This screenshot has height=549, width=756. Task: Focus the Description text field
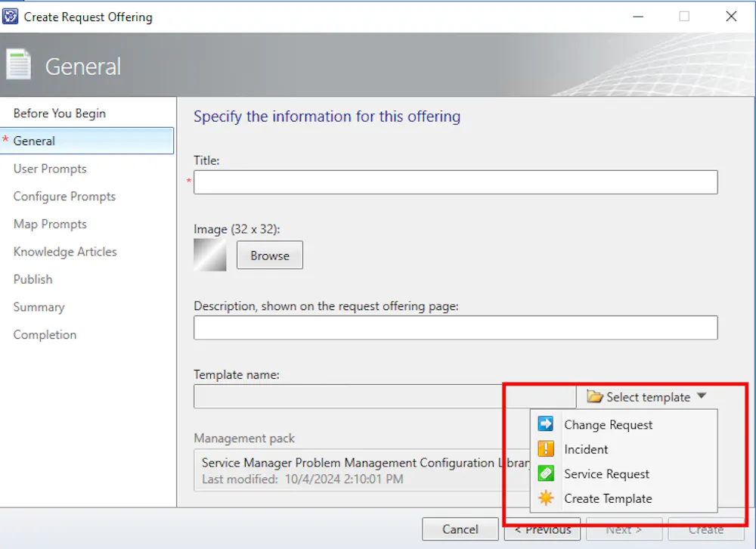click(x=456, y=328)
